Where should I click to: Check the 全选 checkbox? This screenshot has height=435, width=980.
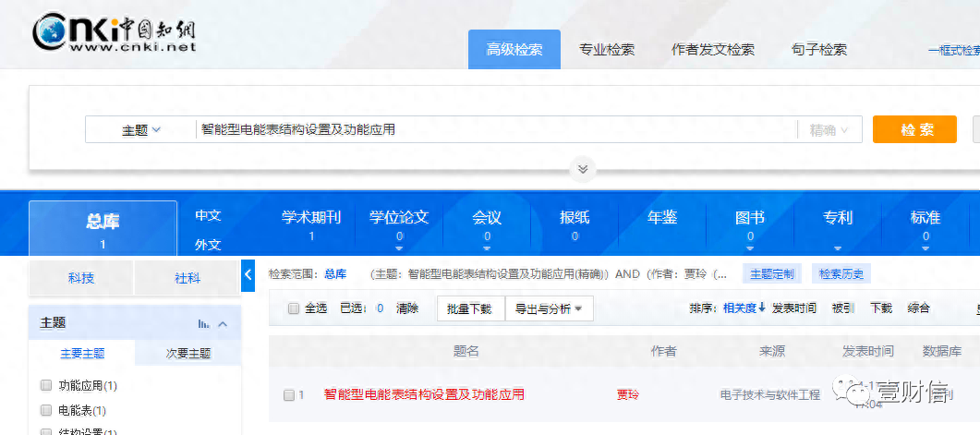(293, 308)
